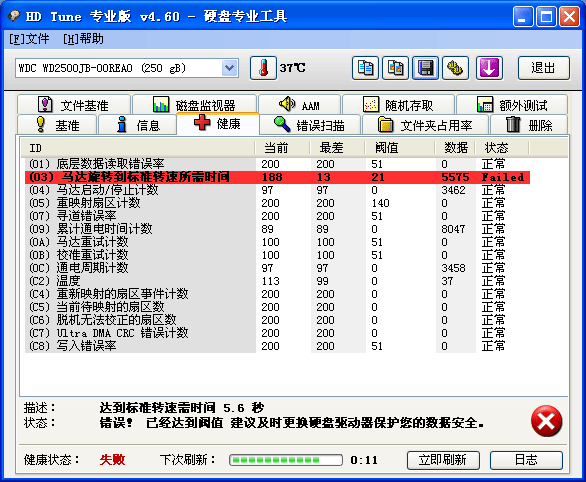Viewport: 586px width, 482px height.
Task: Expand the WDC WD2500JB drive dropdown
Action: (x=229, y=68)
